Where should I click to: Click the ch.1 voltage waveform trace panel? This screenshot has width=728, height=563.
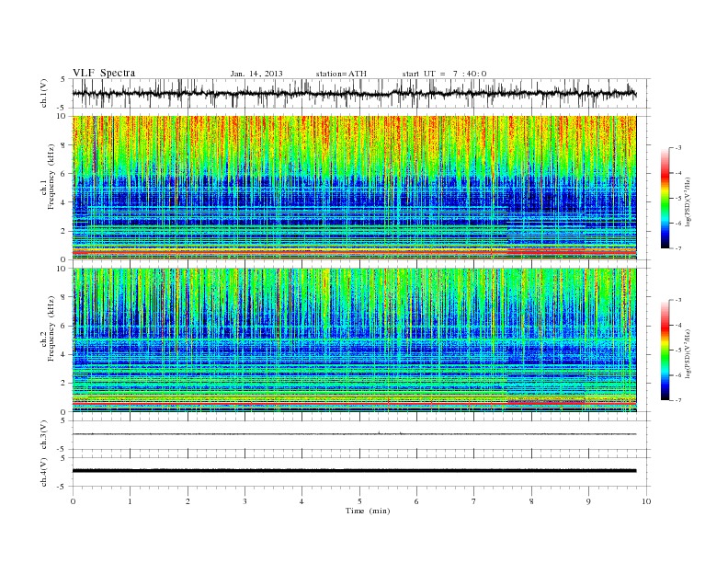point(361,93)
